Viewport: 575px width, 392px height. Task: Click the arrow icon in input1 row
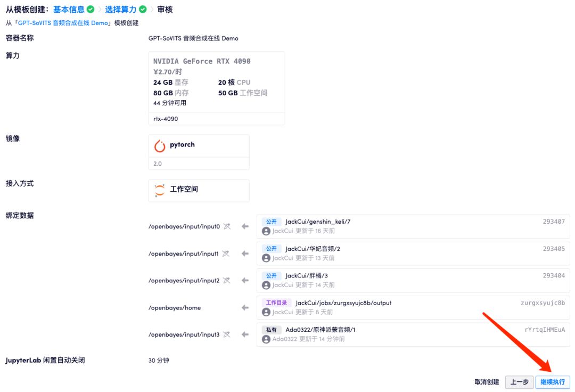(245, 254)
